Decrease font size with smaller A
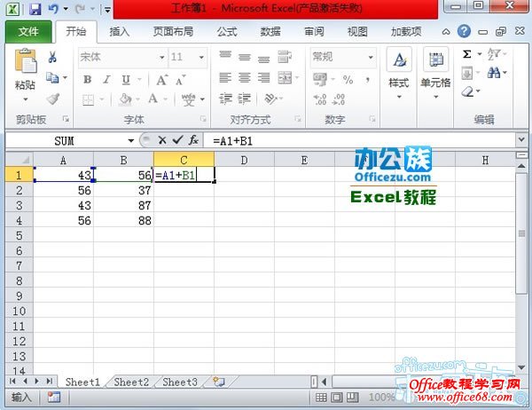Viewport: 532px width, 410px height. [x=181, y=80]
